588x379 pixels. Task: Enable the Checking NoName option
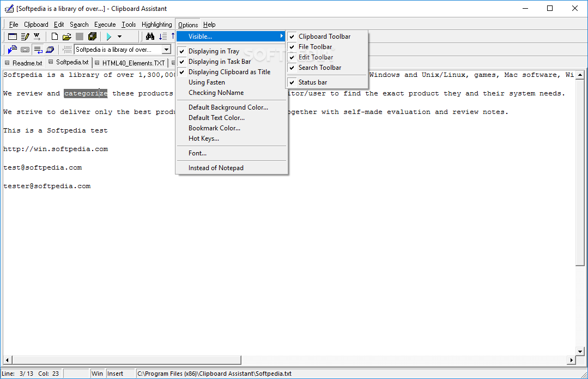[232, 93]
